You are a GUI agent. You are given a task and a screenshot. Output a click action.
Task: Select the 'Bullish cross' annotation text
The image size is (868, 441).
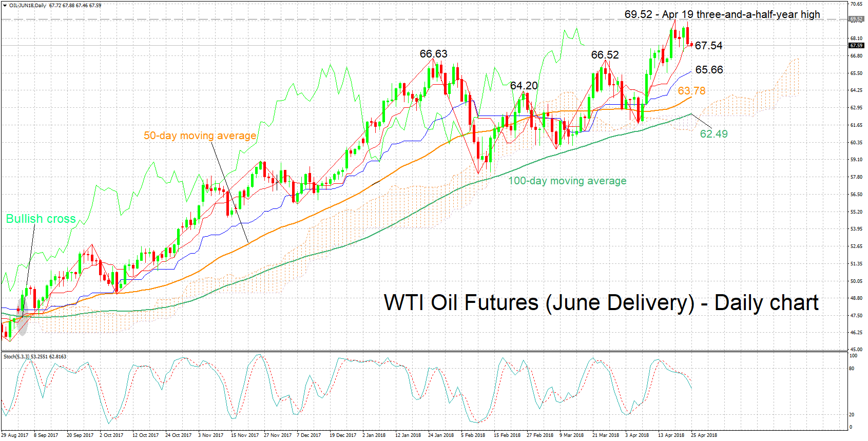pyautogui.click(x=41, y=219)
